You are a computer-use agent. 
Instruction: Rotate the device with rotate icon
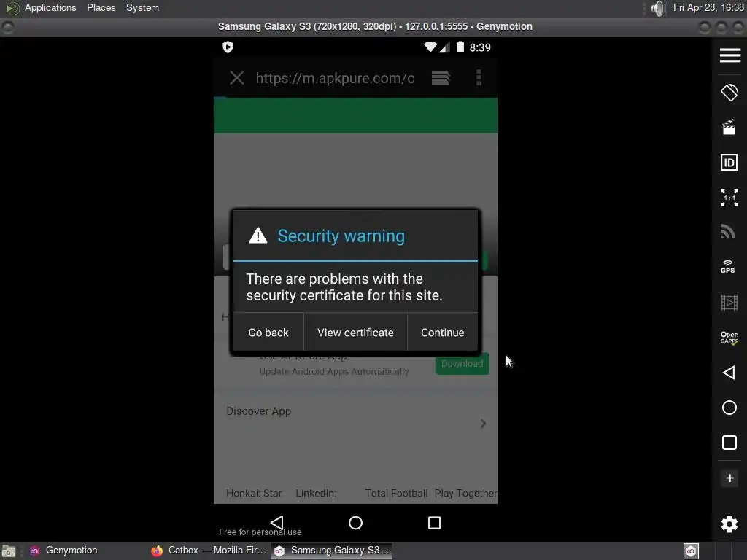click(x=729, y=93)
